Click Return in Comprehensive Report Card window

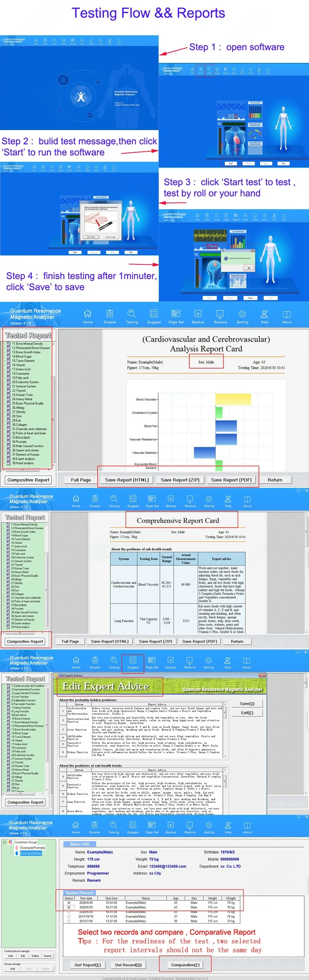click(x=237, y=641)
